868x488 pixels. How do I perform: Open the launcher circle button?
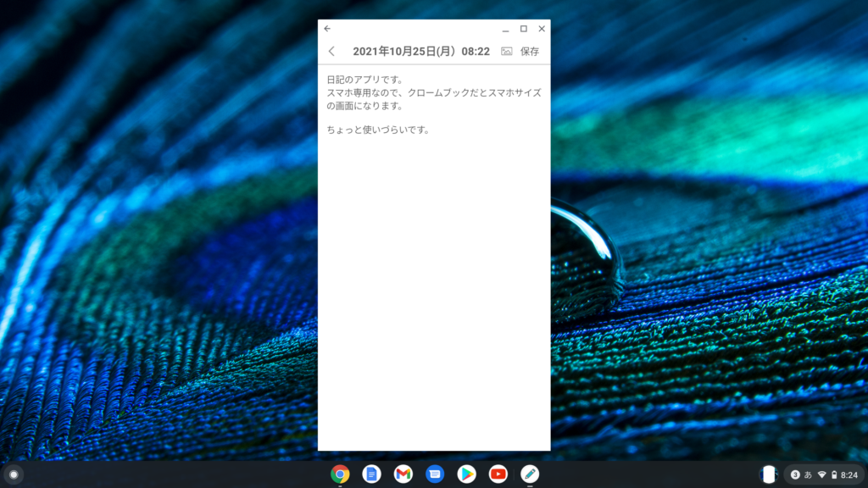click(14, 474)
